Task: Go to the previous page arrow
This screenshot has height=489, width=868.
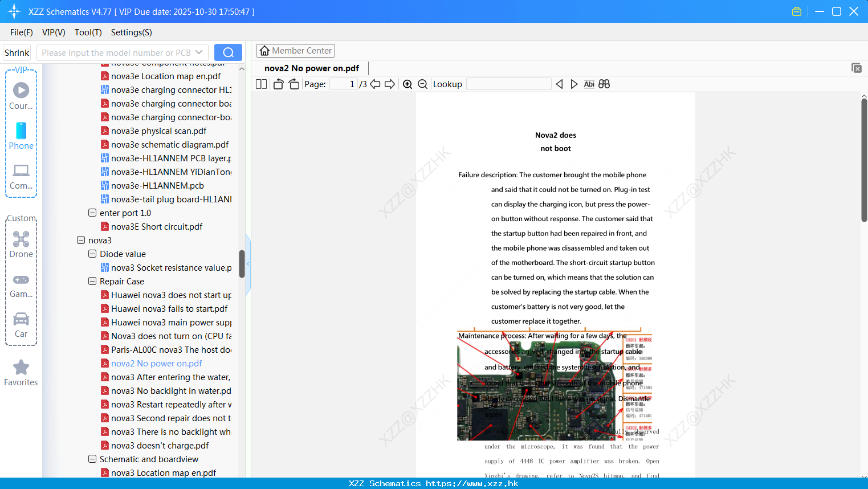Action: tap(375, 84)
